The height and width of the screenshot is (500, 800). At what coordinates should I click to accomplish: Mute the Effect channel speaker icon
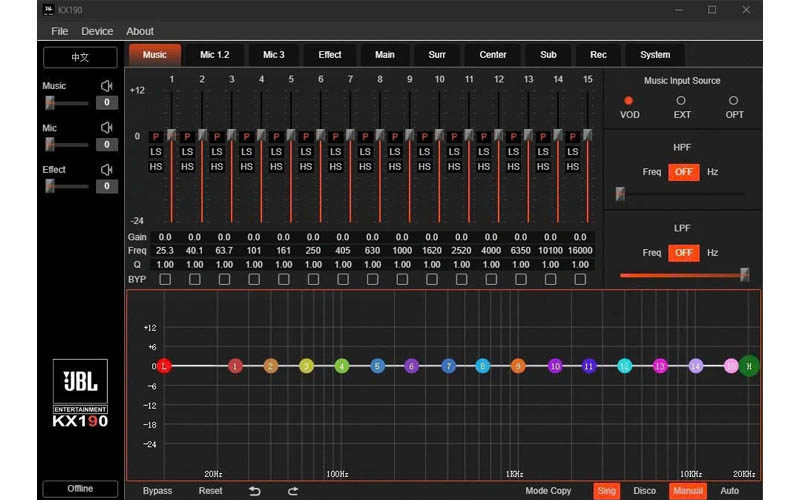106,170
